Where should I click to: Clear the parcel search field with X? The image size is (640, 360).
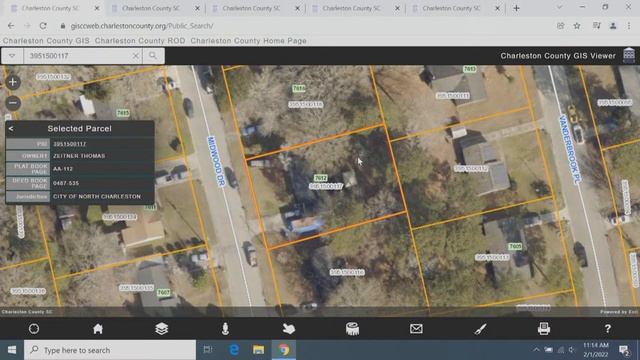tap(136, 56)
